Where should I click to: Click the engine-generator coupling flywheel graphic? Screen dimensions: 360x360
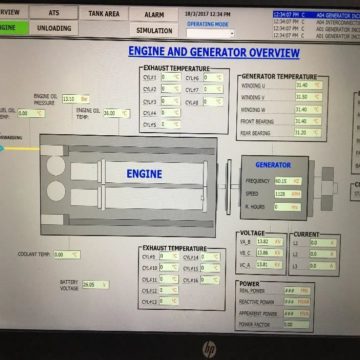click(x=229, y=187)
